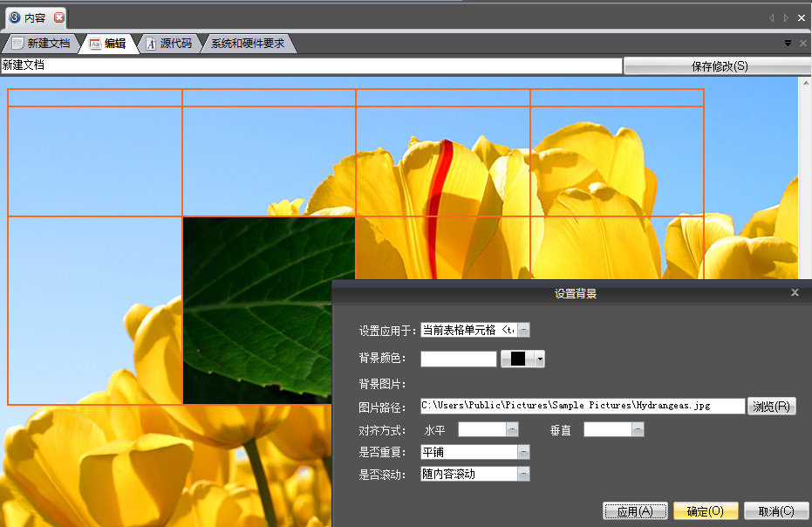Expand the 是否重复 dropdown
The image size is (812, 527).
523,452
